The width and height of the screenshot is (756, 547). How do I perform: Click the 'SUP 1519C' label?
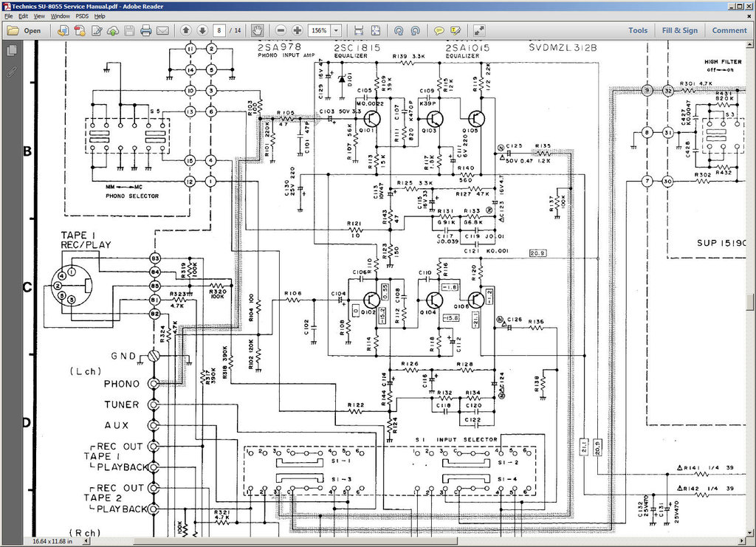(721, 243)
